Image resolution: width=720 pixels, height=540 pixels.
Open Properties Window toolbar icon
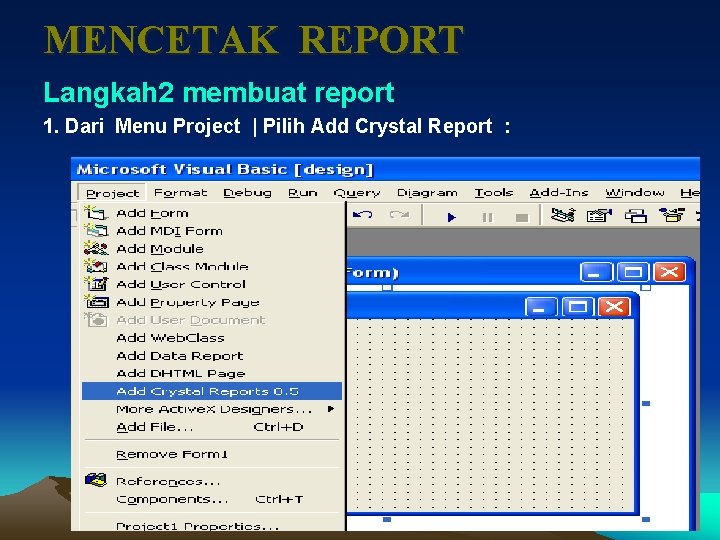(599, 215)
